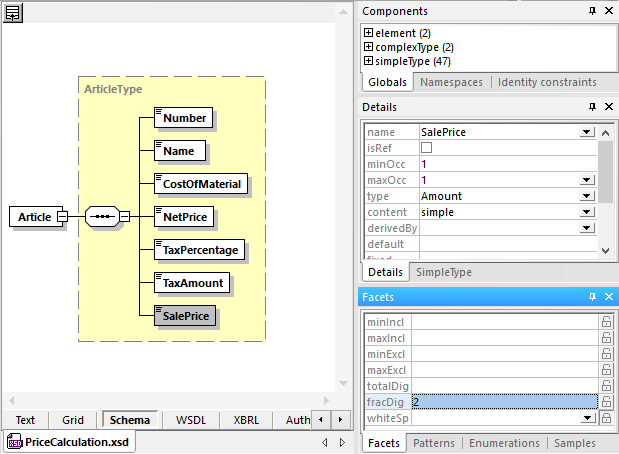This screenshot has height=454, width=619.
Task: Pin the Facets panel
Action: 592,297
